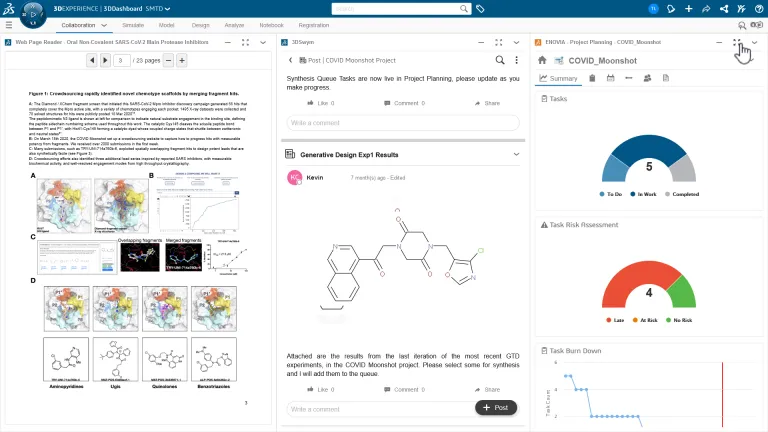The image size is (768, 432).
Task: Open notifications from the top bar
Action: tap(671, 9)
